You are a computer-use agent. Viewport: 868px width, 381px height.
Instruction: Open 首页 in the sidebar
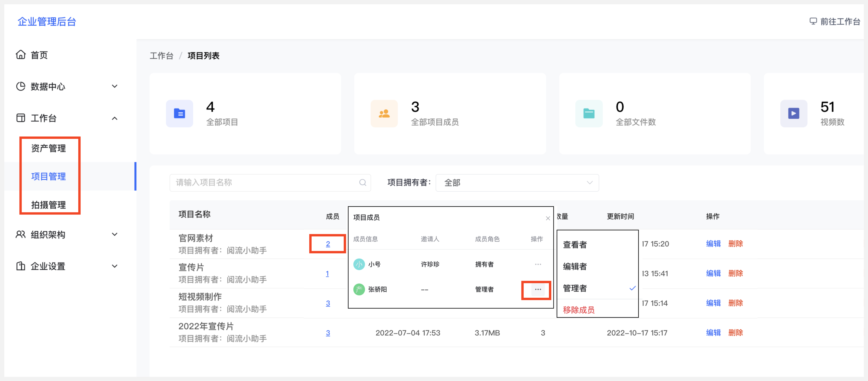click(39, 55)
